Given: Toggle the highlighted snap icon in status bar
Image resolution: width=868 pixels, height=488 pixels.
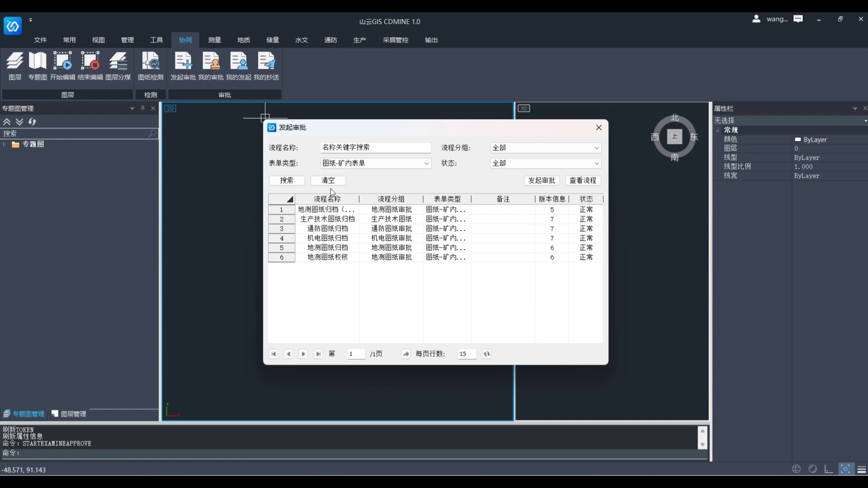Looking at the screenshot, I should click(845, 469).
